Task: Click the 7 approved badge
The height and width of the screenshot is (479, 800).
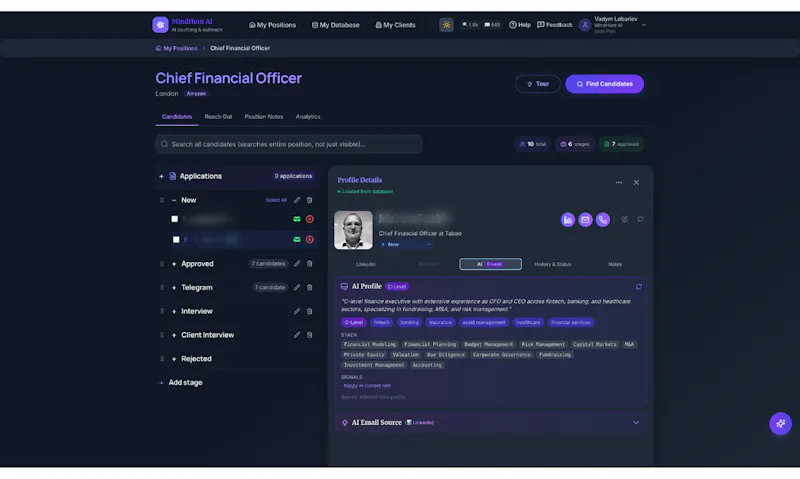Action: (x=621, y=144)
